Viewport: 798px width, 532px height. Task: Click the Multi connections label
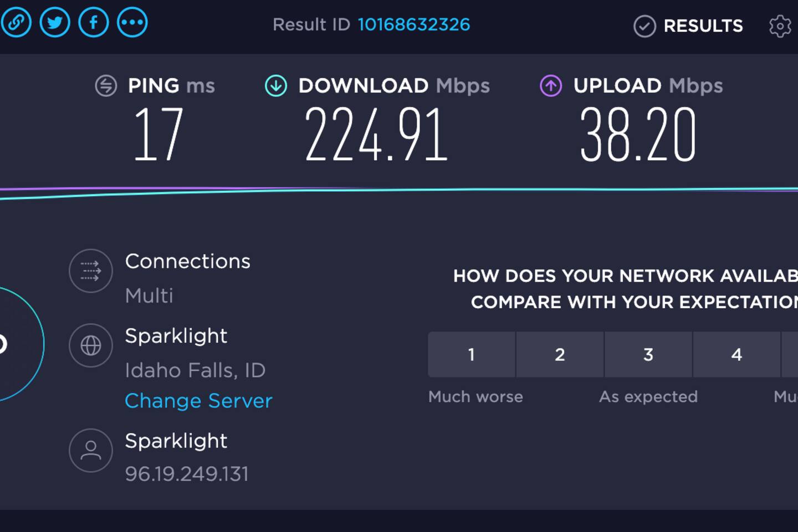149,296
